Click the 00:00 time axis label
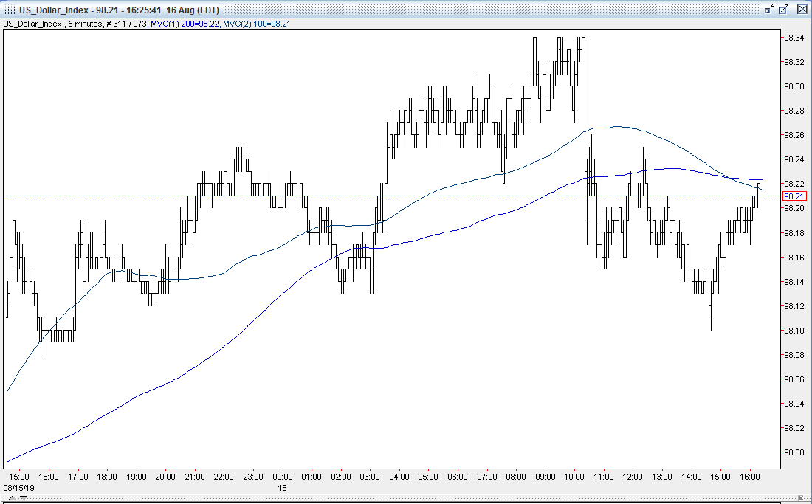812x504 pixels. pyautogui.click(x=282, y=477)
